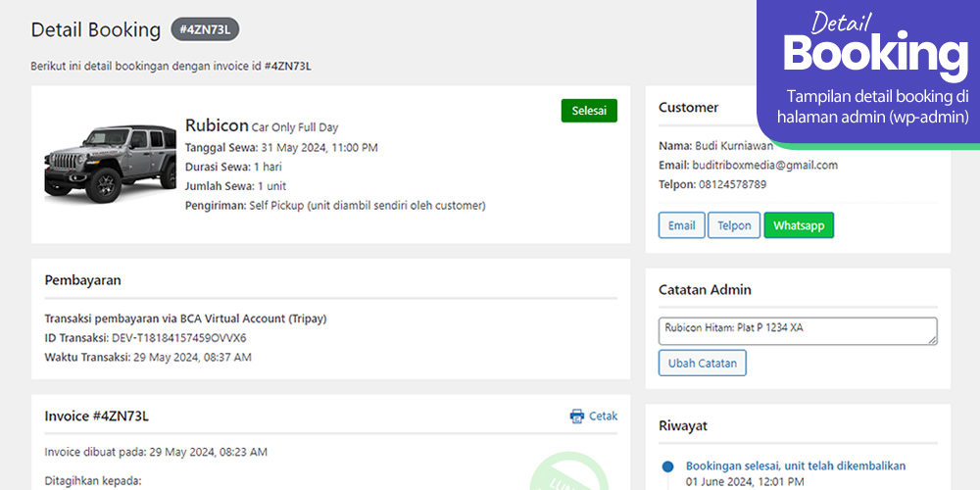The height and width of the screenshot is (490, 980).
Task: Click the 'Customer' panel heading
Action: click(x=688, y=108)
